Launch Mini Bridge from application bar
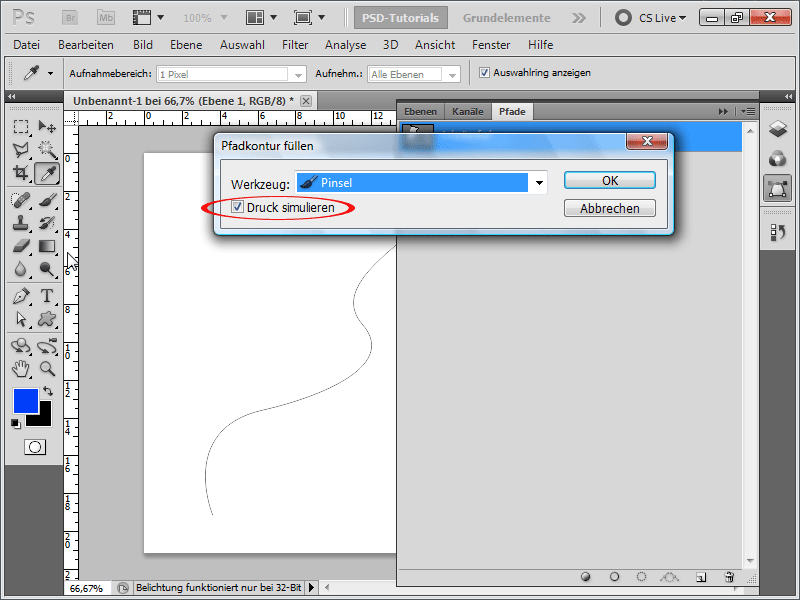Viewport: 800px width, 600px height. coord(106,18)
